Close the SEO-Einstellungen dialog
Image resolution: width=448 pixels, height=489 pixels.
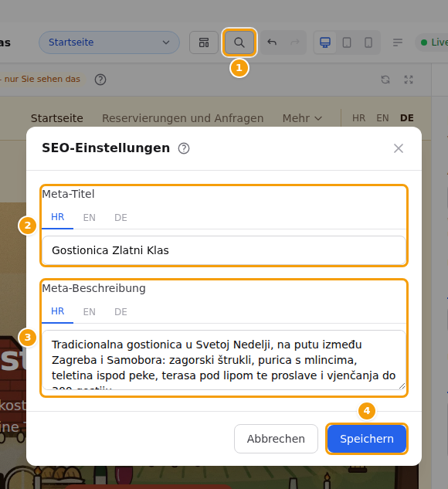point(399,148)
